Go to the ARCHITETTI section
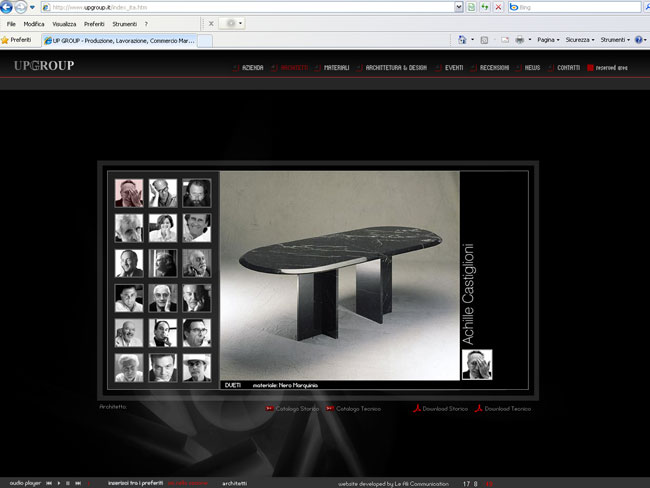 coord(294,68)
